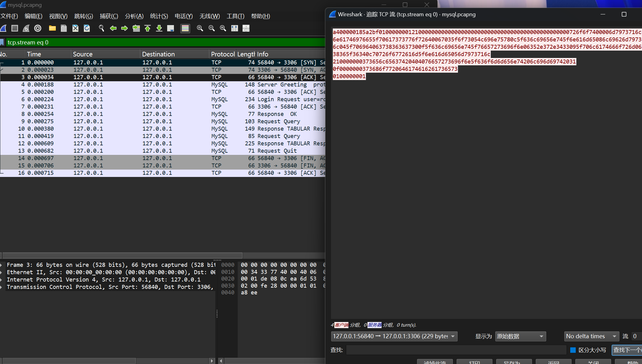Toggle packet list colorization
This screenshot has width=642, height=364.
tap(185, 28)
